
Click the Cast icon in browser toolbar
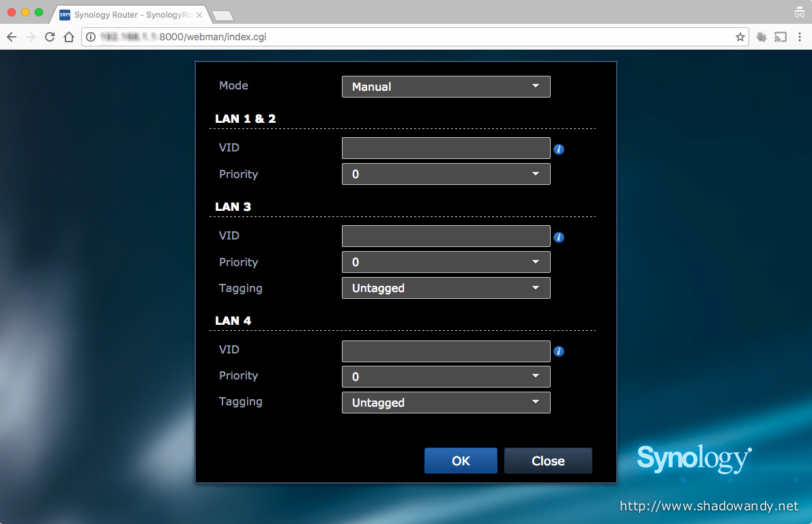[781, 37]
